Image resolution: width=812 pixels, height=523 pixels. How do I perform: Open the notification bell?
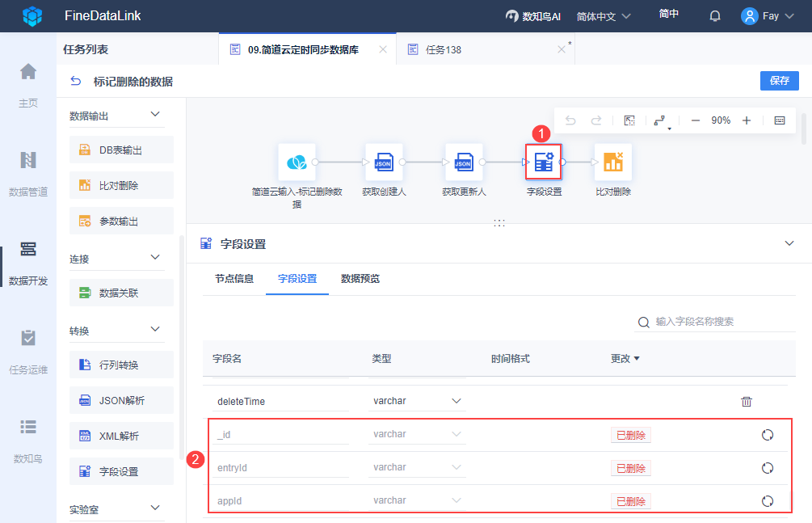pyautogui.click(x=715, y=17)
